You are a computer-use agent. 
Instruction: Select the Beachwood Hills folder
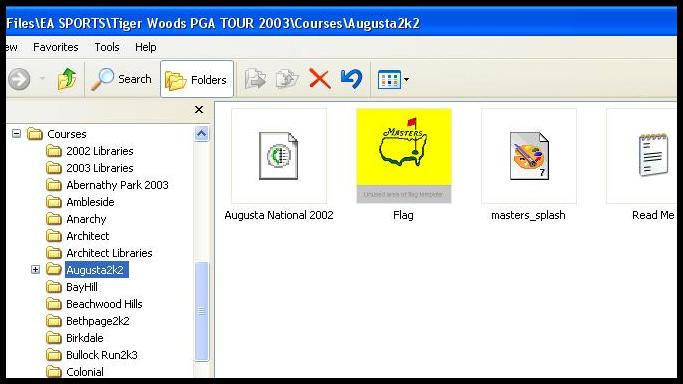pos(104,304)
